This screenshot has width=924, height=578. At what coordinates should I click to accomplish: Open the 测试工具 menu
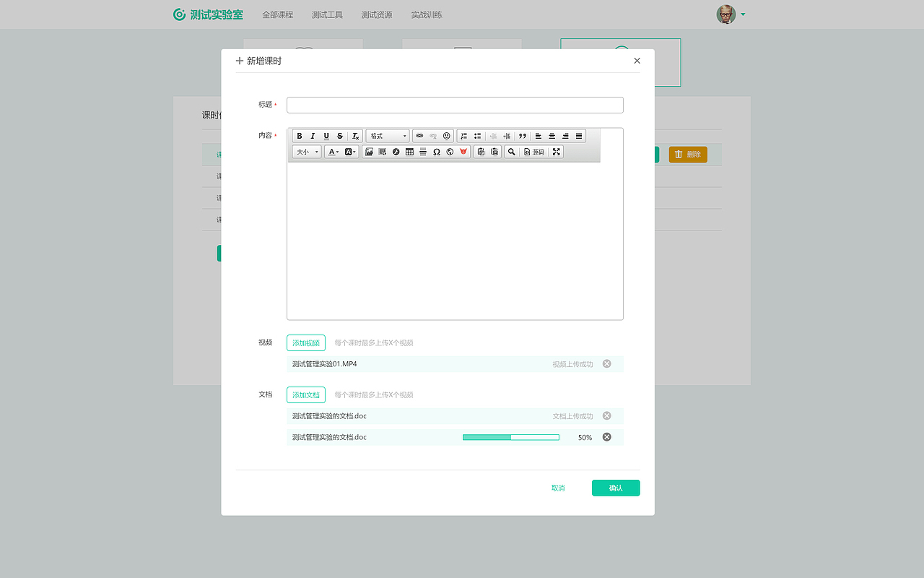[327, 14]
